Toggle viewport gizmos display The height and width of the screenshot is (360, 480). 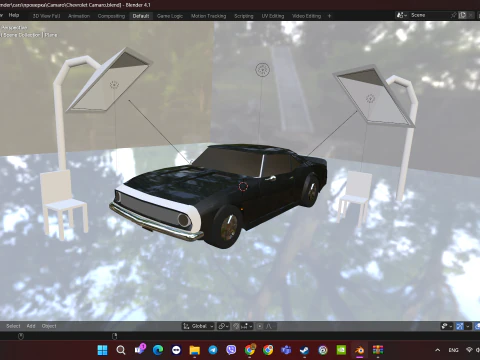pyautogui.click(x=460, y=326)
